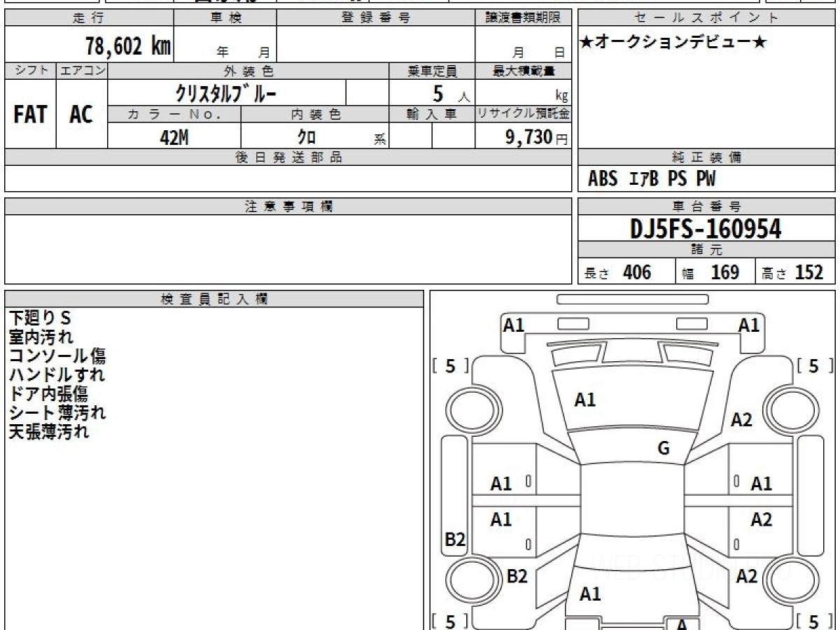Screen dimensions: 840x630
Task: Click the [5] tire rating at diagram's upper right
Action: coord(814,365)
